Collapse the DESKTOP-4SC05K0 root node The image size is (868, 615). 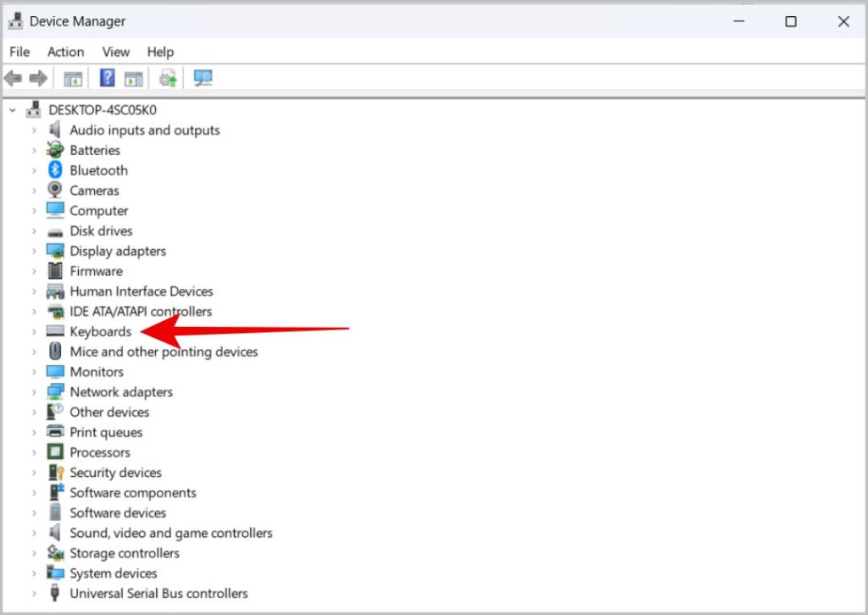click(x=13, y=110)
